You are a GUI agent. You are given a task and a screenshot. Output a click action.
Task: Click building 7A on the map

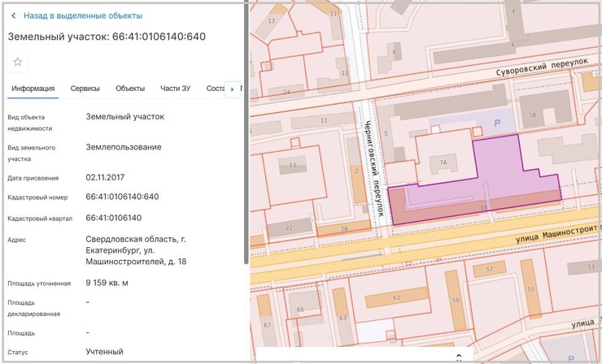[x=443, y=162]
